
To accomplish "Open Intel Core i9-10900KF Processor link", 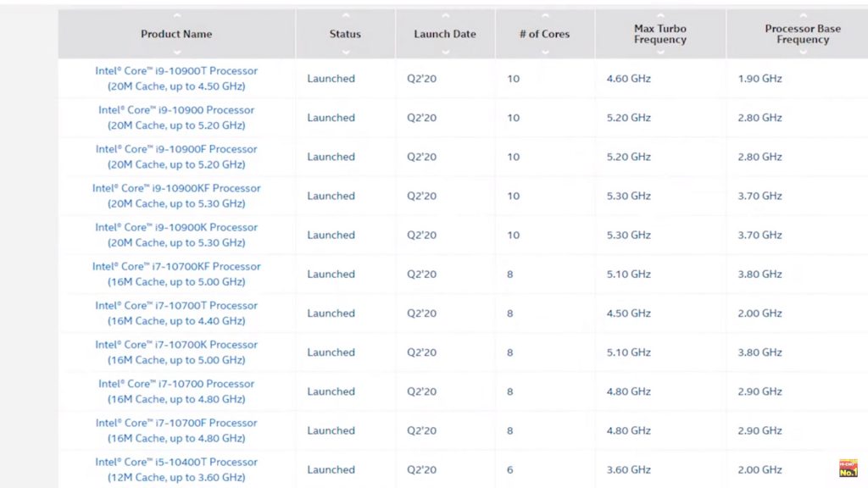I will (x=176, y=196).
